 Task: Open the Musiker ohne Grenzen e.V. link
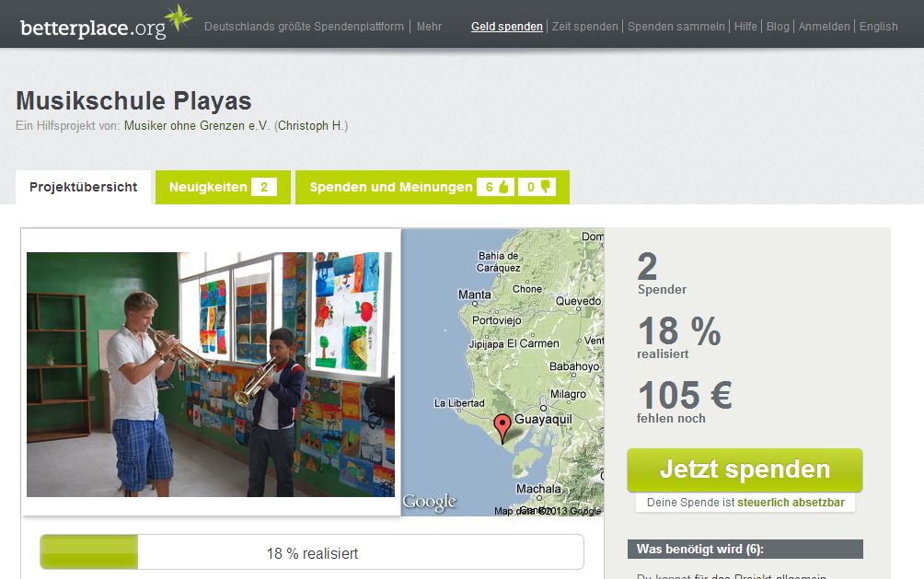196,125
